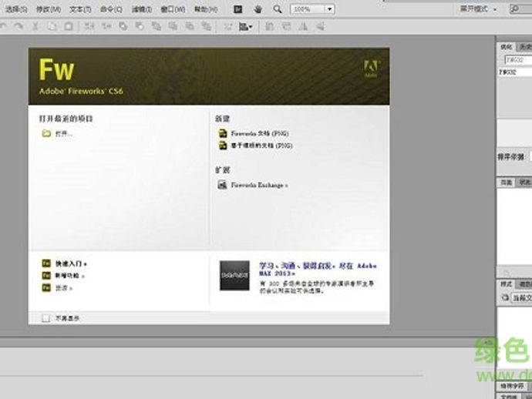This screenshot has width=532, height=399.
Task: Tick the 不再显示 checkbox
Action: (x=45, y=318)
